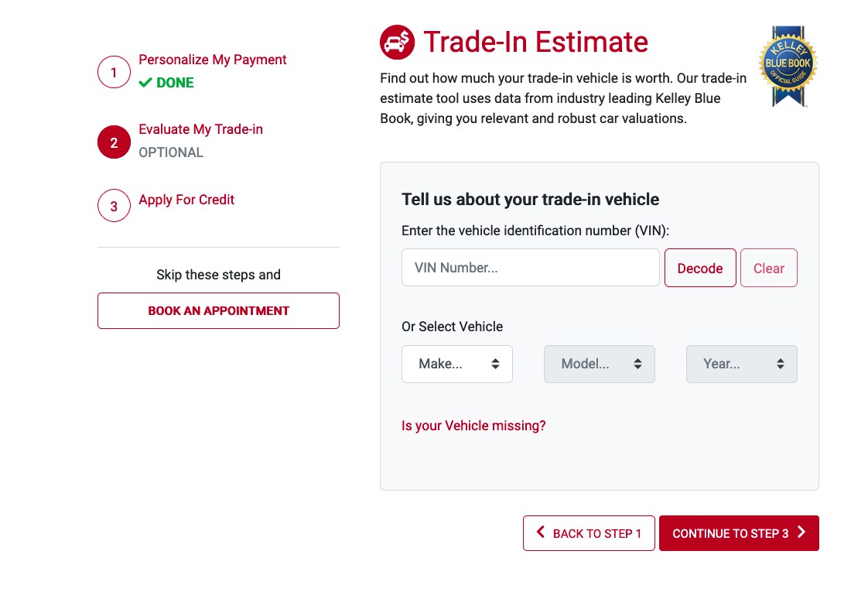Open the Make dropdown

(x=457, y=364)
